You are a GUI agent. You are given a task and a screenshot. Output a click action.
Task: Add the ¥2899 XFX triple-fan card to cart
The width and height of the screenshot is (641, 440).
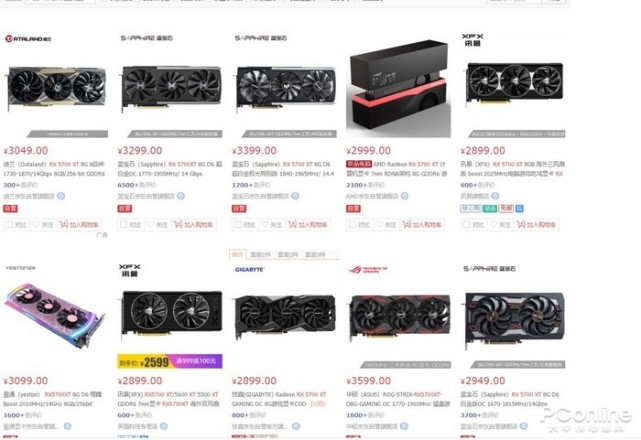coord(537,224)
